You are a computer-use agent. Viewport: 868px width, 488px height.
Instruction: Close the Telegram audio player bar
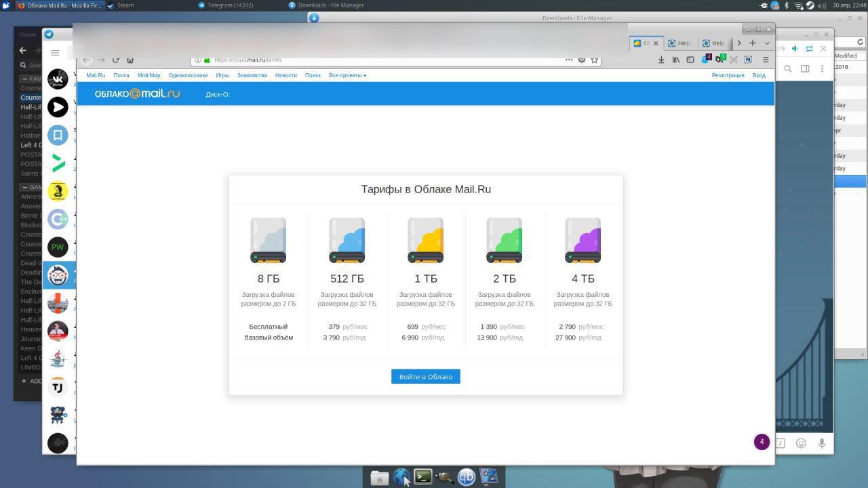(x=823, y=49)
